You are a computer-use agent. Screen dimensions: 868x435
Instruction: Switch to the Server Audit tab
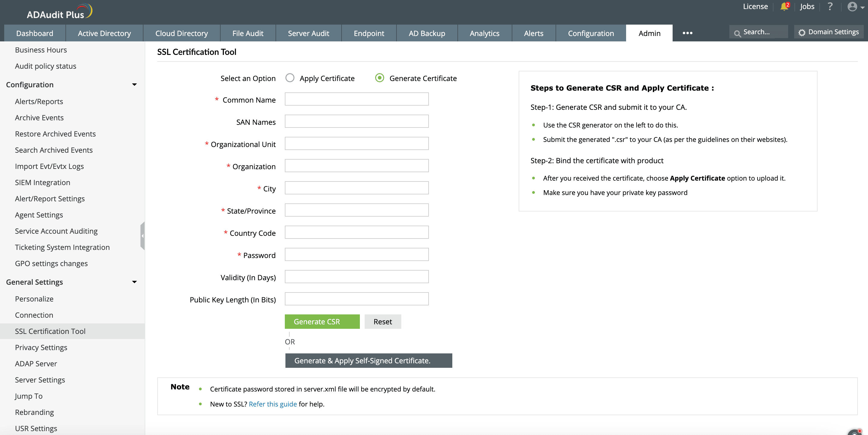click(308, 33)
